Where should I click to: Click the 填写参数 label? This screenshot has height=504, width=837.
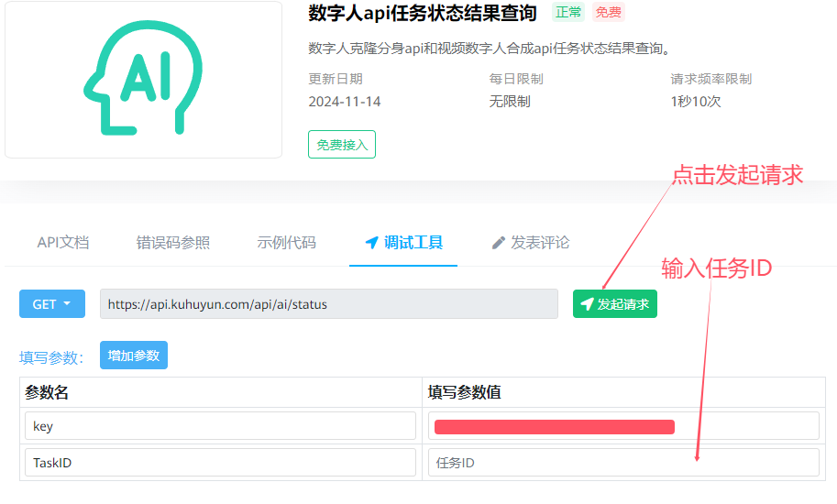pyautogui.click(x=51, y=357)
